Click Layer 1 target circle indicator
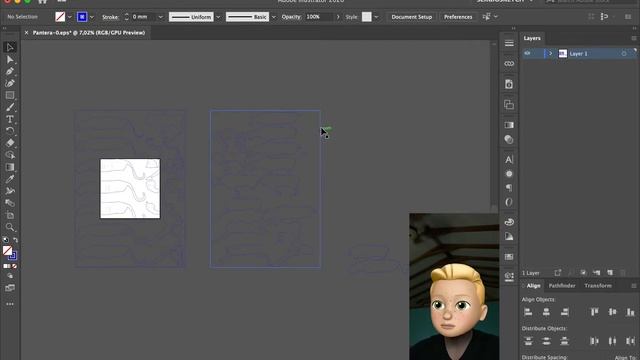This screenshot has height=360, width=640. point(624,53)
